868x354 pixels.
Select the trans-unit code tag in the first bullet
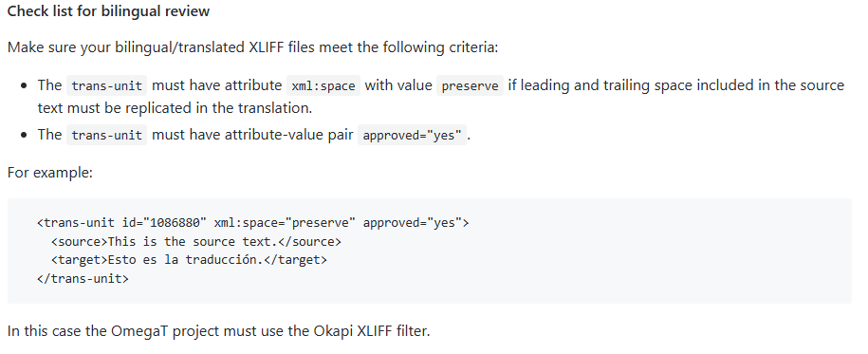pyautogui.click(x=107, y=85)
